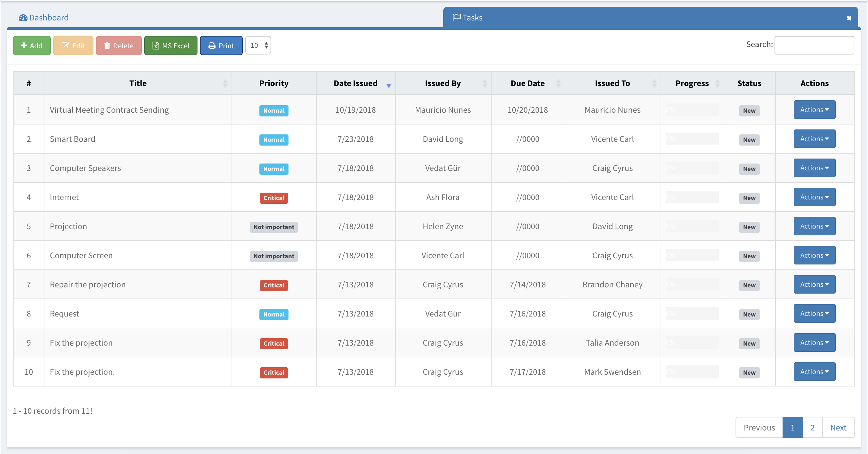This screenshot has height=454, width=868.
Task: Go to page 2 of results
Action: [812, 427]
